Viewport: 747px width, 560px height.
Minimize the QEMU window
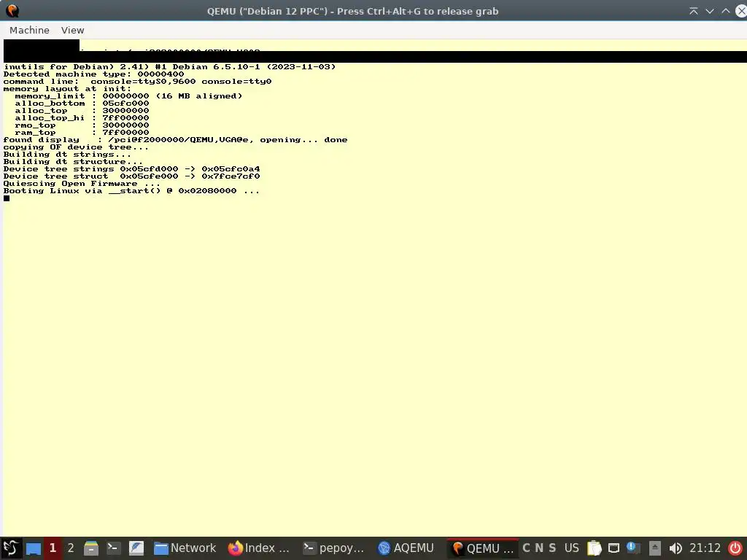pyautogui.click(x=710, y=11)
